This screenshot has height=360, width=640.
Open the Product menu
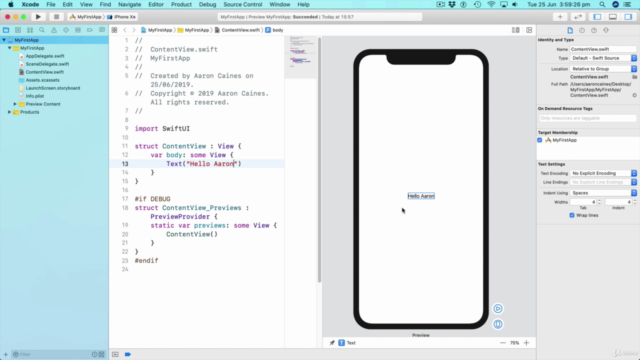click(181, 4)
